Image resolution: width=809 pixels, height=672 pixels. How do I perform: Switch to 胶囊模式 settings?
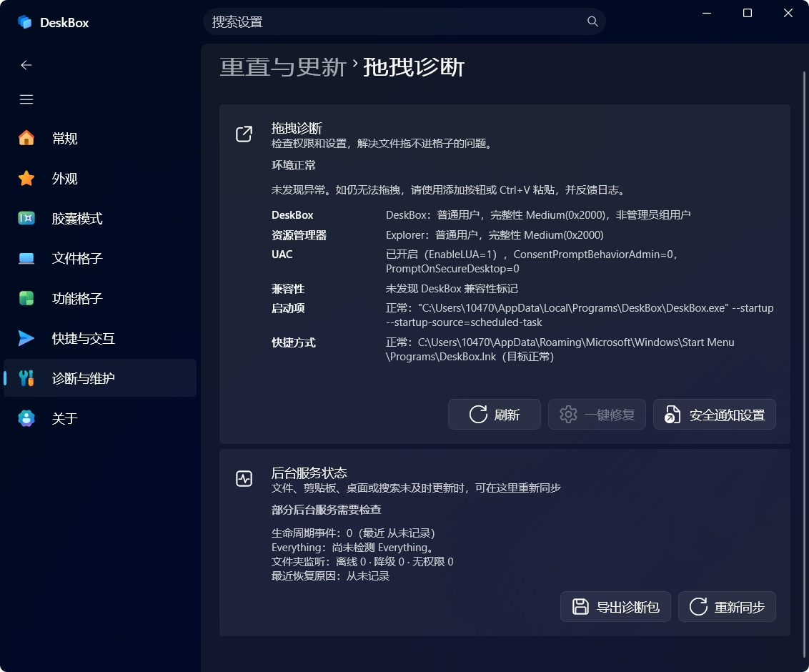(x=100, y=218)
